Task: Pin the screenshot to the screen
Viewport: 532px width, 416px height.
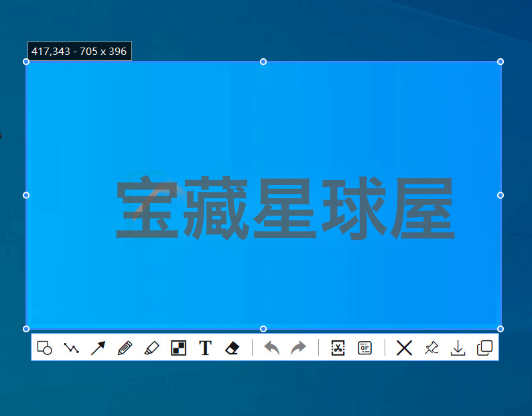Action: click(431, 348)
